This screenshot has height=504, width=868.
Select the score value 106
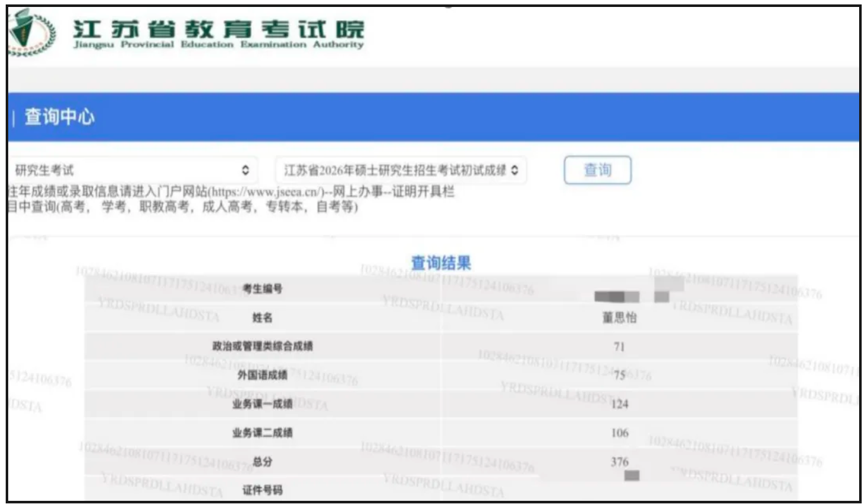click(620, 433)
